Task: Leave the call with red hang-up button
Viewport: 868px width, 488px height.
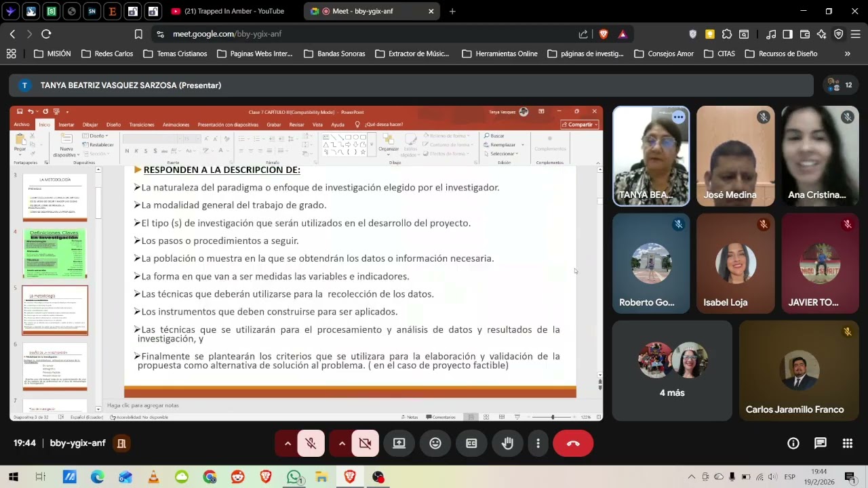Action: click(573, 443)
